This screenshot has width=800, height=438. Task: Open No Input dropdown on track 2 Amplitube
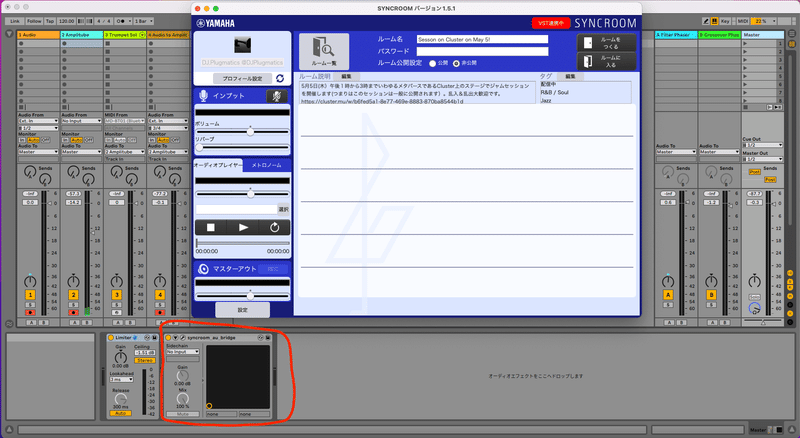[82, 121]
